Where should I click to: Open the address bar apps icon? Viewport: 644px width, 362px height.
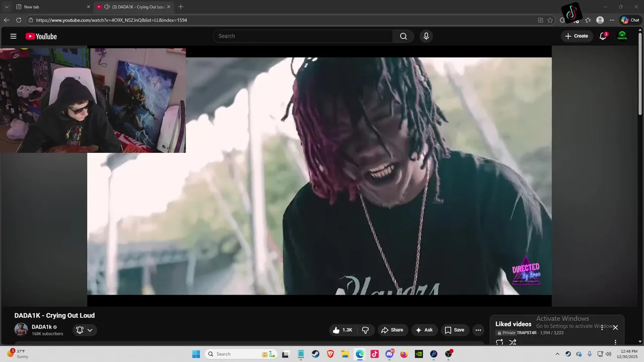(540, 20)
